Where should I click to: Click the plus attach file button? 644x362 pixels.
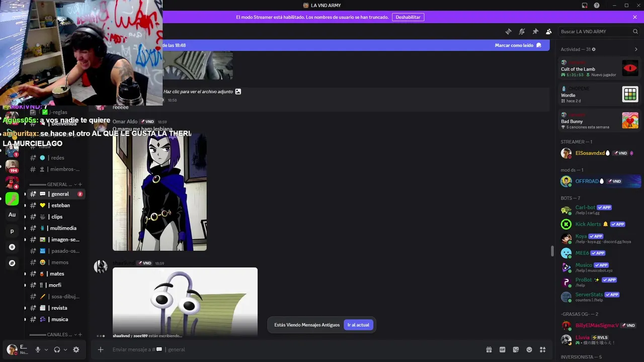point(101,349)
